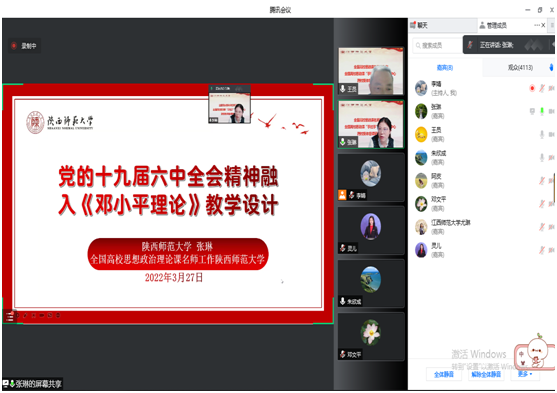Image resolution: width=557 pixels, height=393 pixels.
Task: Click 阿炎's avatar in the member list
Action: [421, 181]
